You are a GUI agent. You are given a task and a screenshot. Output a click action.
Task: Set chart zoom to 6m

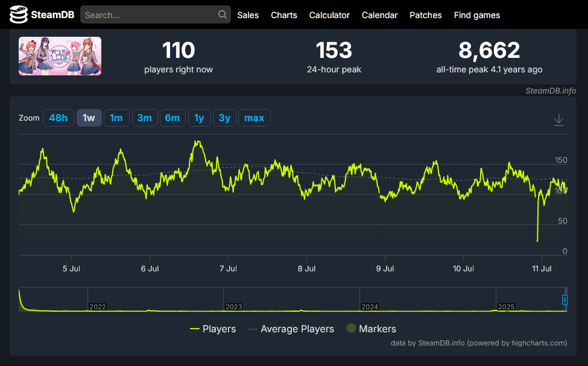click(x=172, y=118)
